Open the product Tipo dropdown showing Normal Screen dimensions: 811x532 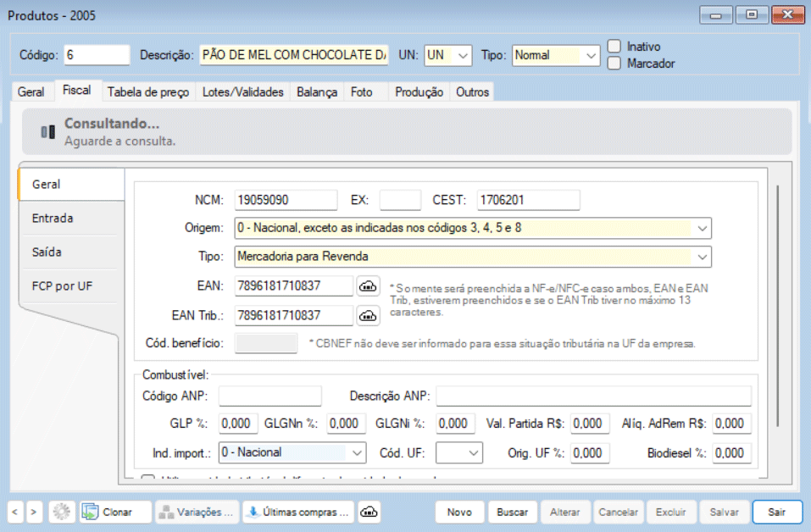click(x=591, y=55)
